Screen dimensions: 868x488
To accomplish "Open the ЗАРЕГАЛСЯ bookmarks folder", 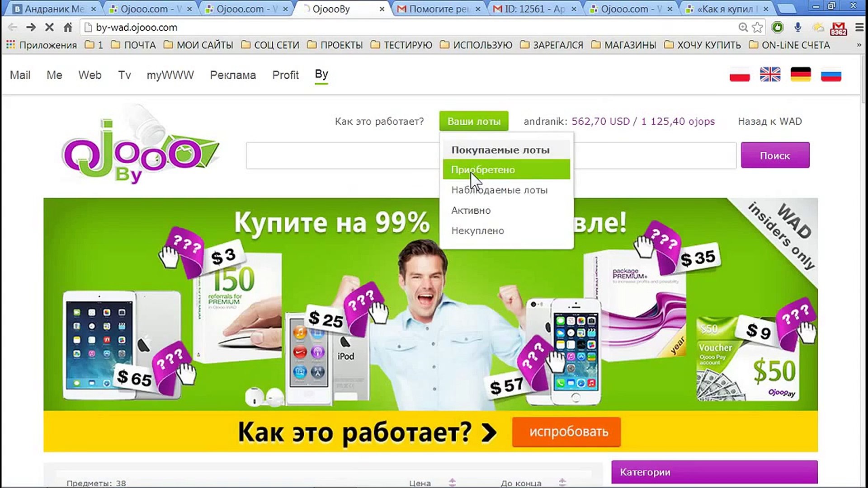I will (x=552, y=45).
